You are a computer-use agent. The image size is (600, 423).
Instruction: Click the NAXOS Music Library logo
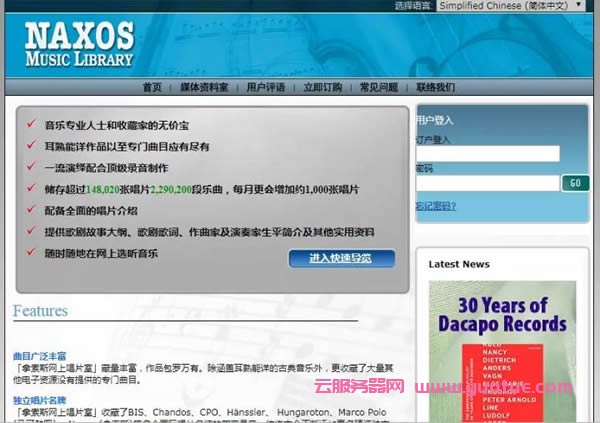pyautogui.click(x=79, y=42)
